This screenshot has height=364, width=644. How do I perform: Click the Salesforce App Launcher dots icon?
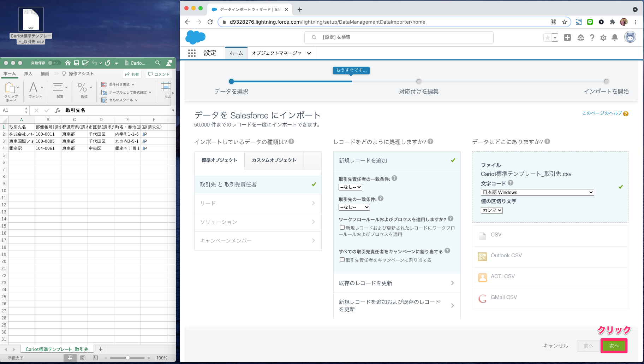[x=192, y=53]
